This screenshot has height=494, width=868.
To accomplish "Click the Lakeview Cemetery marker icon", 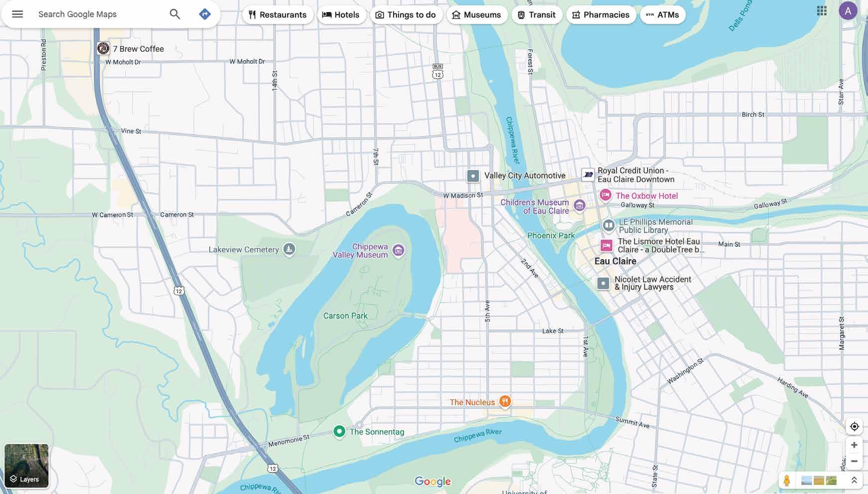I will (289, 249).
